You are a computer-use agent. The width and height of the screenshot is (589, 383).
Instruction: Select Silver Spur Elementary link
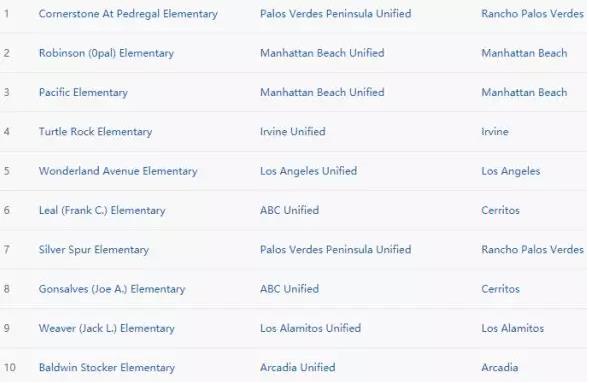pyautogui.click(x=94, y=250)
